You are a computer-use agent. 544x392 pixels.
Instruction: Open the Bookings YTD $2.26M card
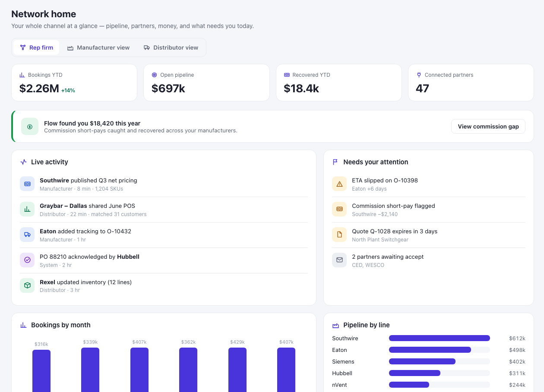pyautogui.click(x=74, y=83)
